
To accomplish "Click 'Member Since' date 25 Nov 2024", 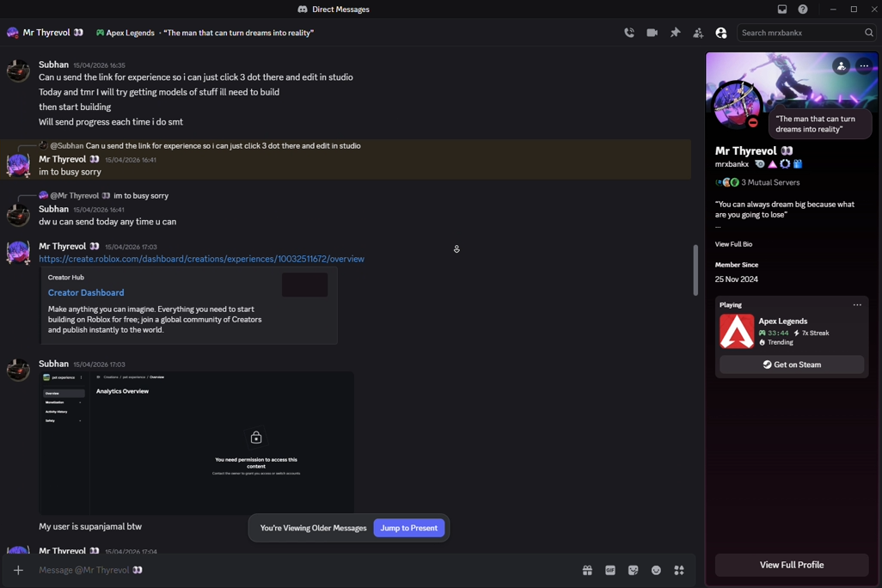I will [x=737, y=279].
